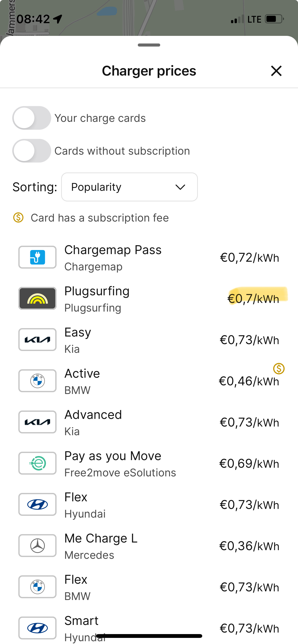Tap the Hyundai Flex card logo
Viewport: 298px width, 644px height.
click(x=37, y=504)
